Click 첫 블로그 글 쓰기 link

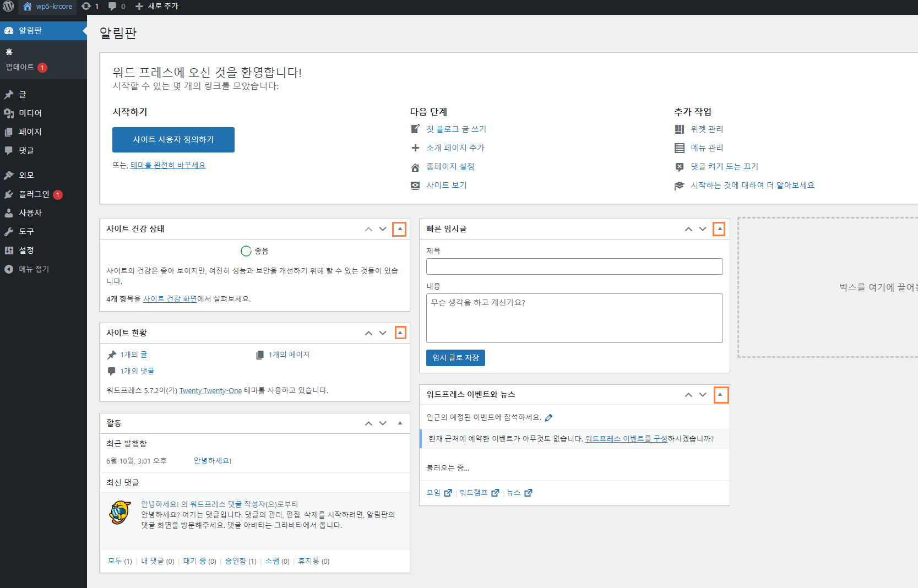456,129
